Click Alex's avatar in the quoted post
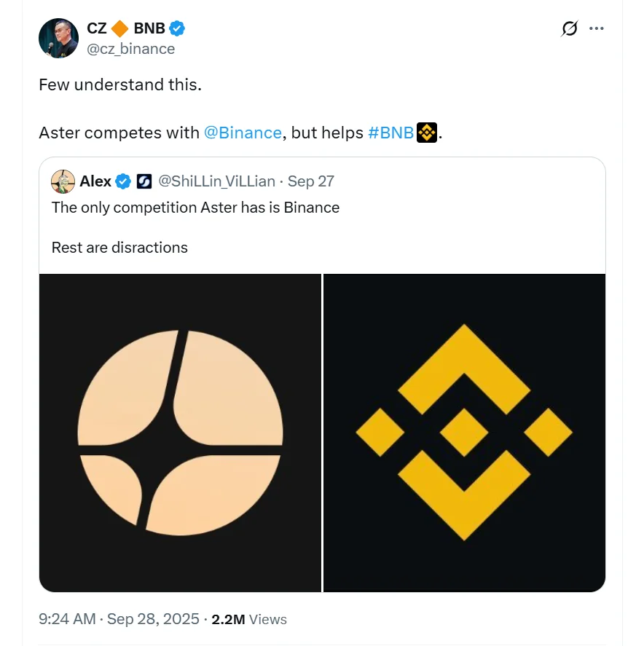 (x=63, y=181)
